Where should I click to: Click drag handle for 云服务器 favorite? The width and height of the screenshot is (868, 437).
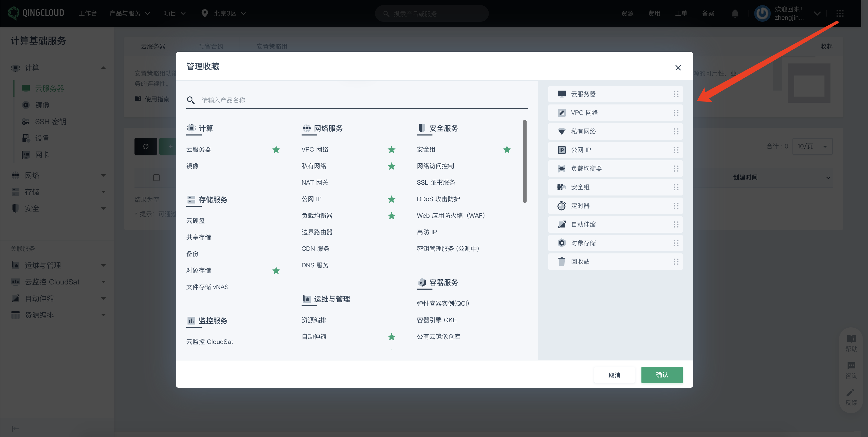pos(676,94)
